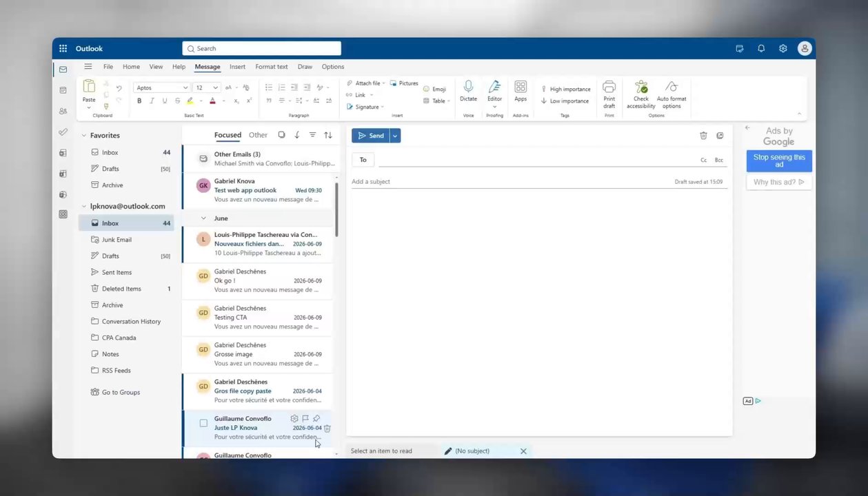Screen dimensions: 868x496
Task: Undo the last action
Action: coord(119,88)
